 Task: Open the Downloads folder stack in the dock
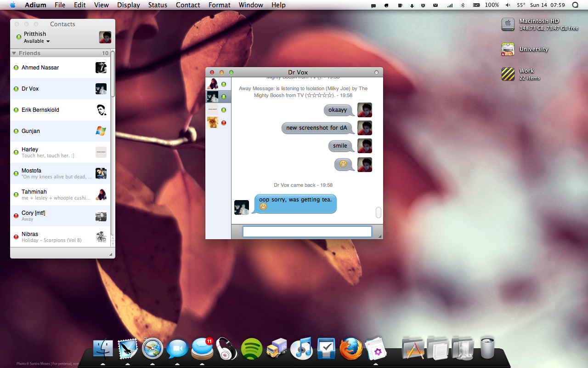point(463,348)
